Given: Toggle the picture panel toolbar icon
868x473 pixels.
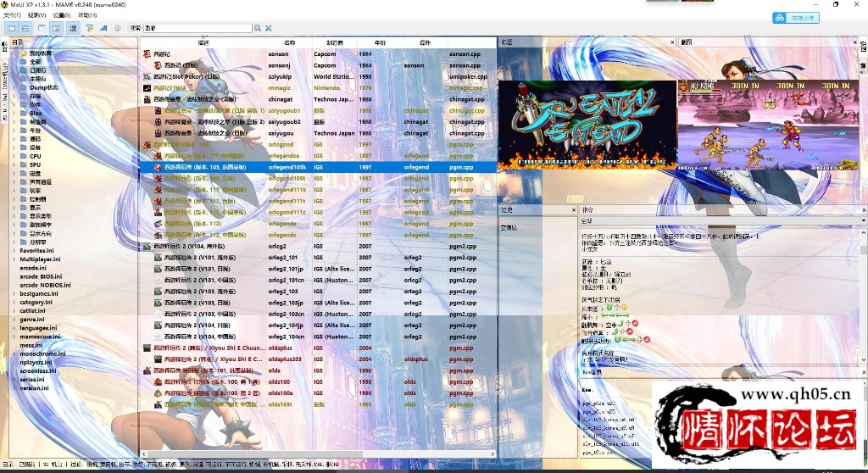Looking at the screenshot, I should point(57,28).
